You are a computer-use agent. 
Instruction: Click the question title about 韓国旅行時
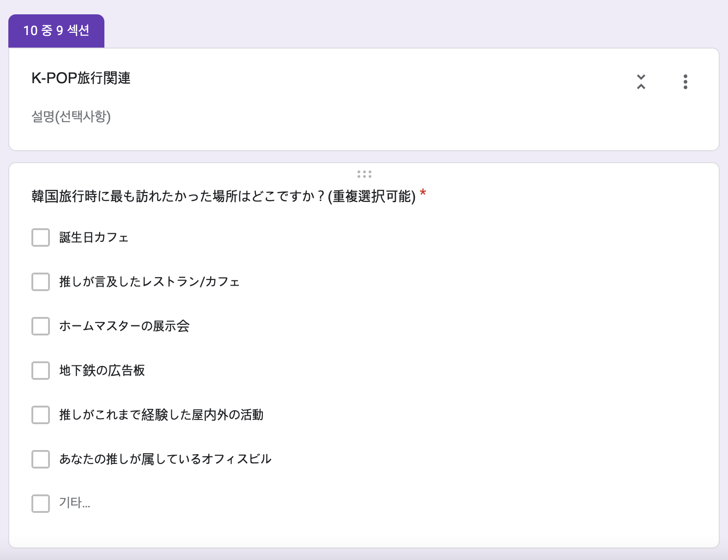click(x=224, y=196)
